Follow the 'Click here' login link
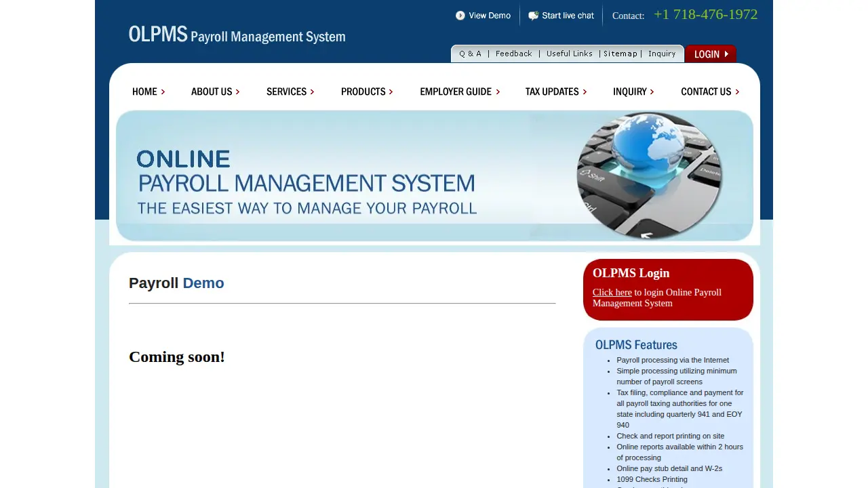This screenshot has height=488, width=868. [612, 292]
